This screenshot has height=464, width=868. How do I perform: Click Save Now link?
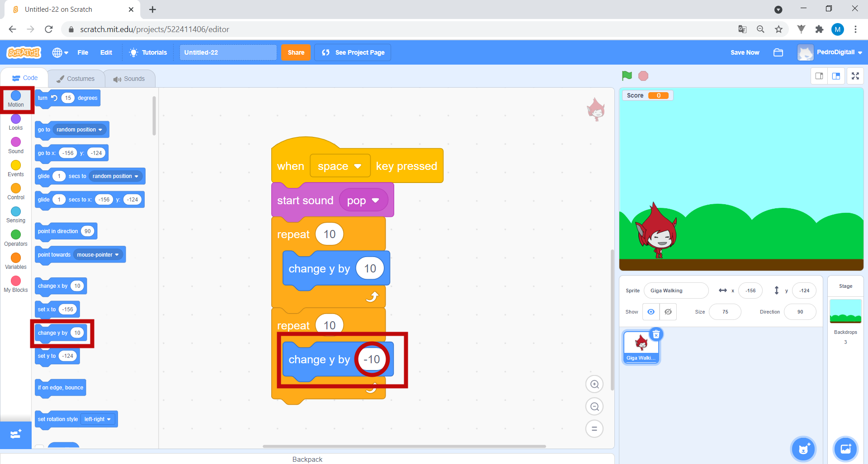pyautogui.click(x=745, y=52)
